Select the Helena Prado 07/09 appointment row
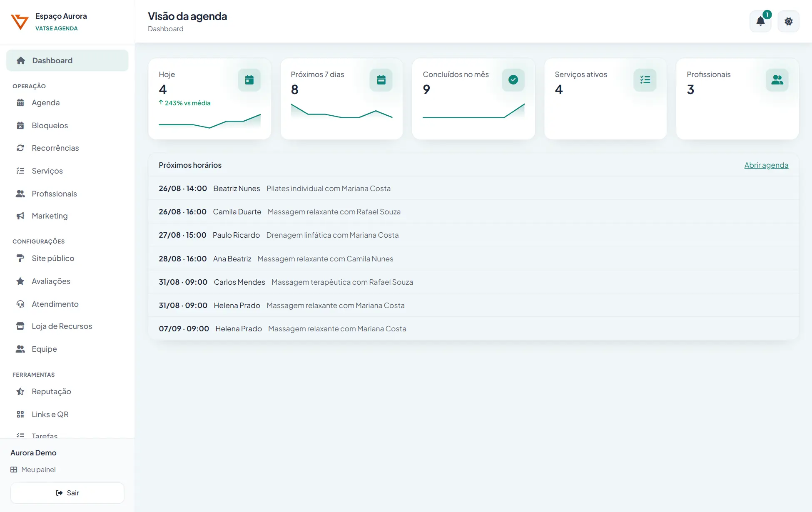812x512 pixels. tap(473, 329)
